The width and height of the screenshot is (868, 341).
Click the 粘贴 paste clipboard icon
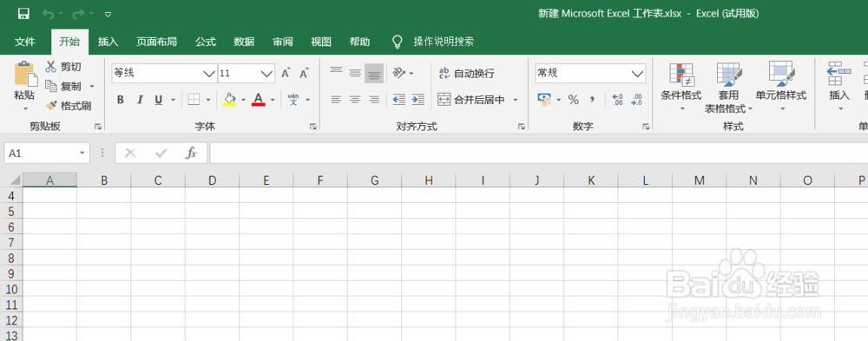24,75
